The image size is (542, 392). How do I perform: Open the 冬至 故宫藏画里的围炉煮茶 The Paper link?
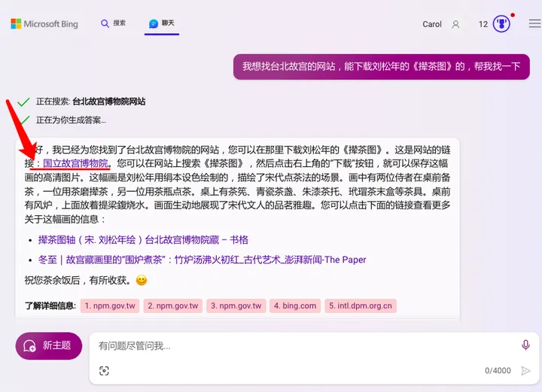[x=202, y=260]
